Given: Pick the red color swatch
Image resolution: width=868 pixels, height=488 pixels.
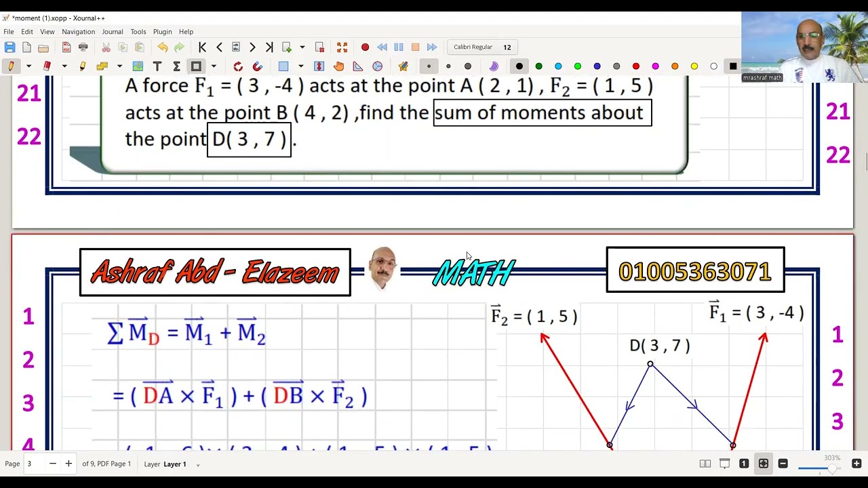Looking at the screenshot, I should [636, 66].
